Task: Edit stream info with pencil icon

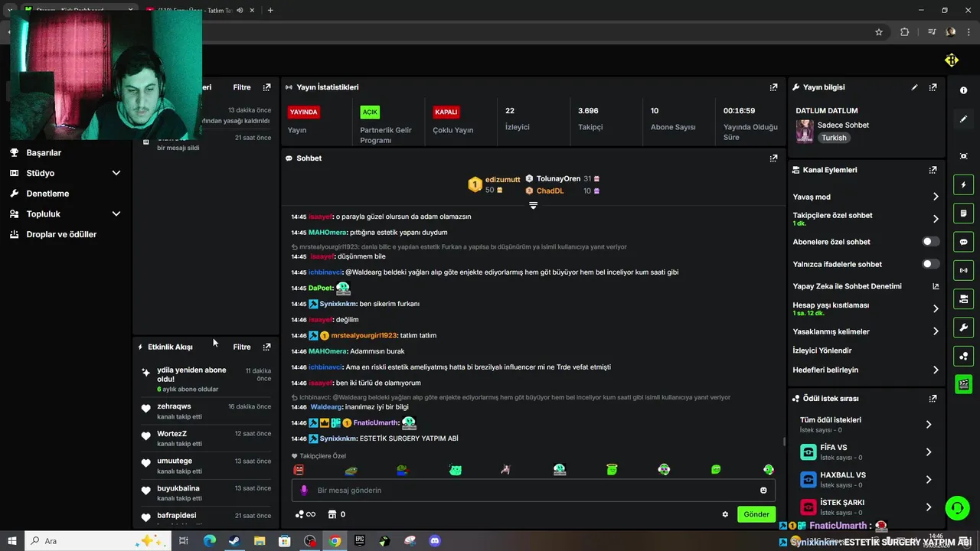Action: 914,87
